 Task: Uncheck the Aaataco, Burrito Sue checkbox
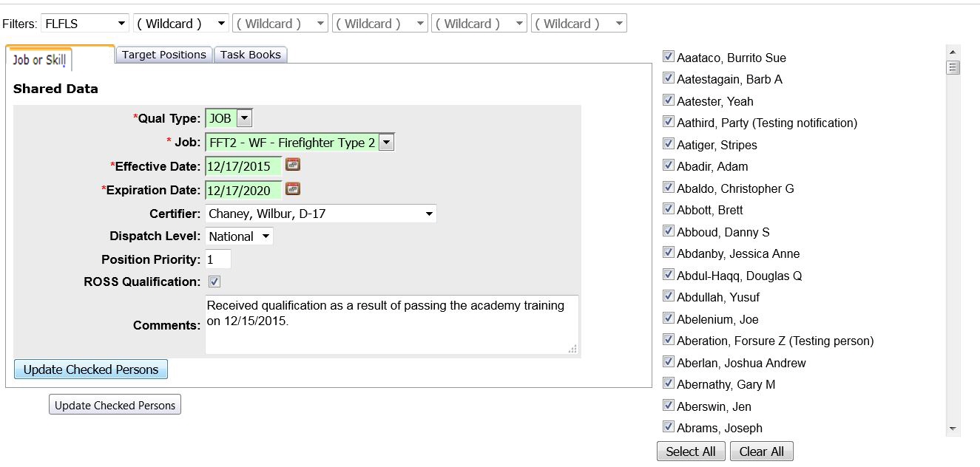669,56
